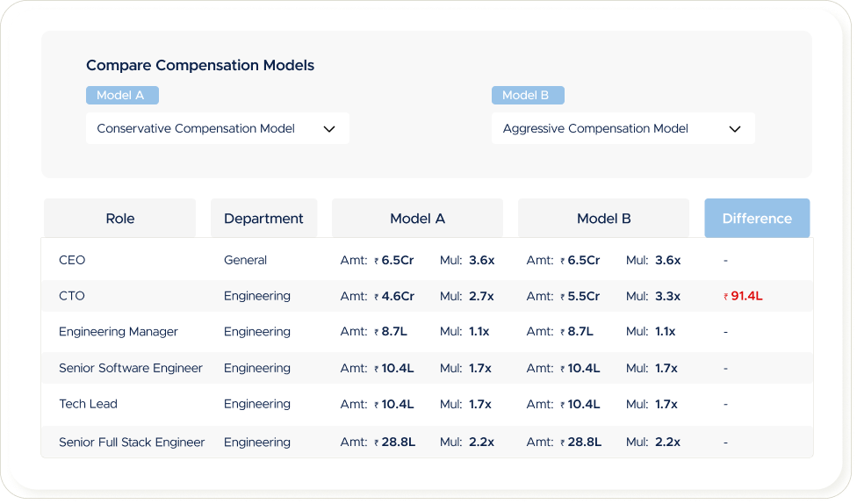Select the Model A blue tag label
The width and height of the screenshot is (857, 504).
[x=122, y=96]
